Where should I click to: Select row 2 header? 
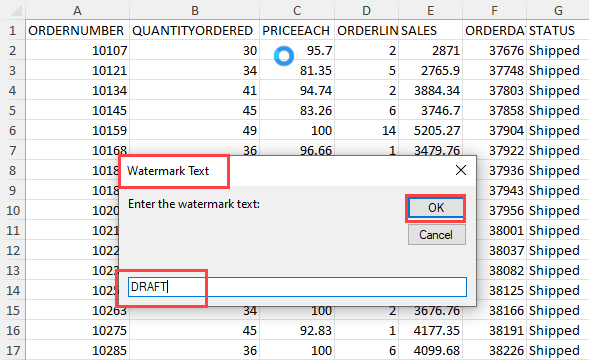(13, 50)
